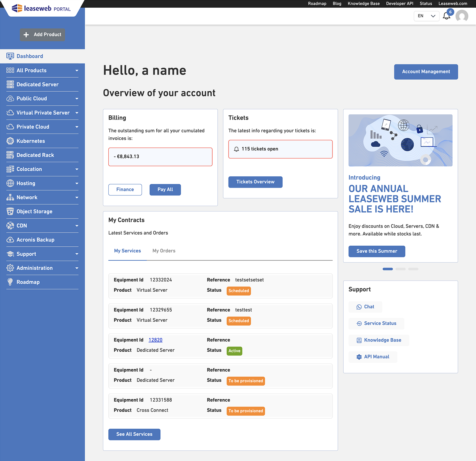The height and width of the screenshot is (461, 476).
Task: Select the second carousel indicator
Action: click(401, 269)
